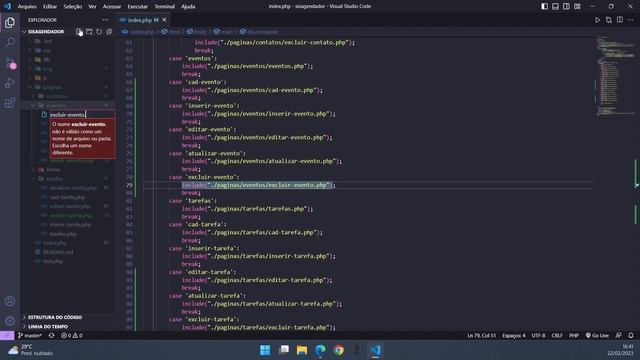Open Accounts menu in activity bar
The width and height of the screenshot is (640, 360).
coord(10,301)
